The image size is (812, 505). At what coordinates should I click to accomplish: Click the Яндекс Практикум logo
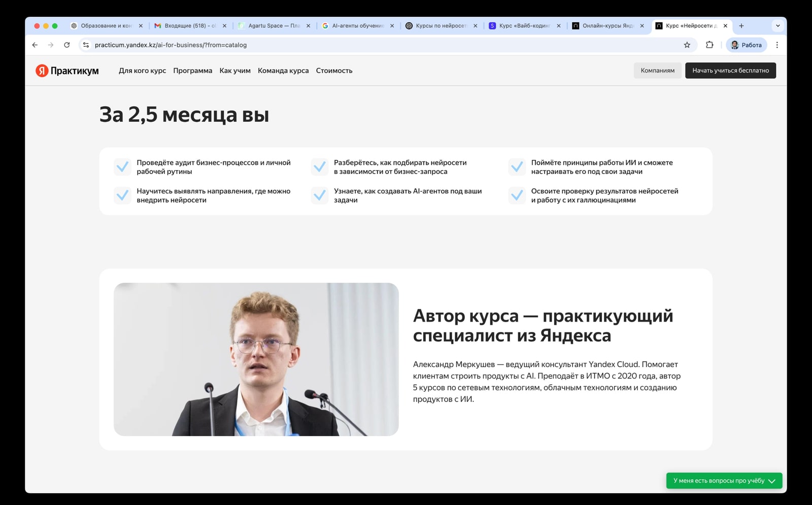[67, 71]
